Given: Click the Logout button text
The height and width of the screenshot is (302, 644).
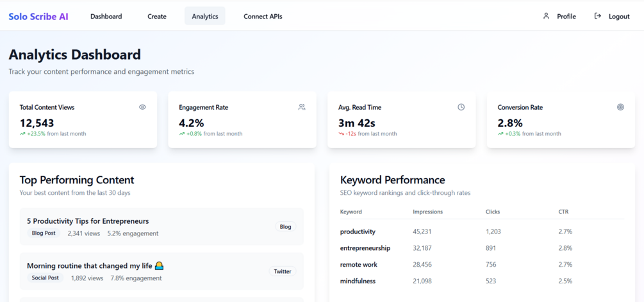Looking at the screenshot, I should [x=619, y=17].
